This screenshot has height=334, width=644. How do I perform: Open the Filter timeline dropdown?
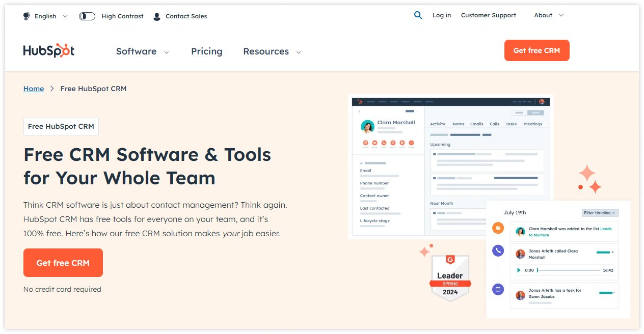pos(600,212)
